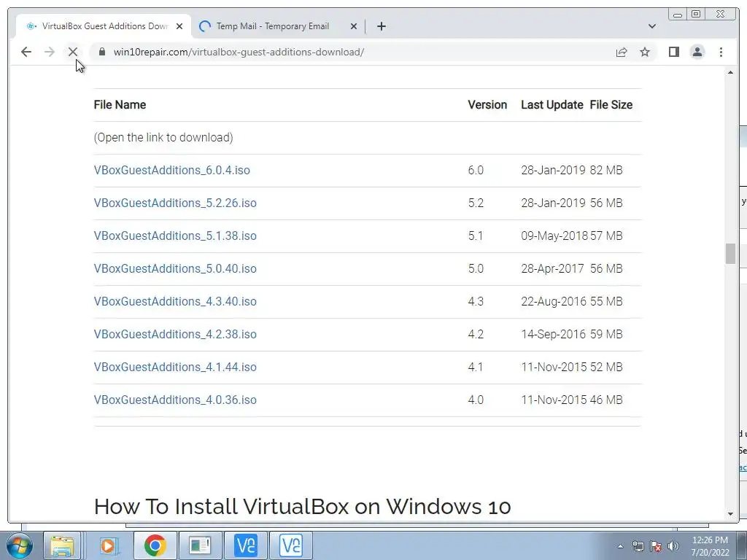Go back to the previous page
The width and height of the screenshot is (747, 560).
(26, 52)
